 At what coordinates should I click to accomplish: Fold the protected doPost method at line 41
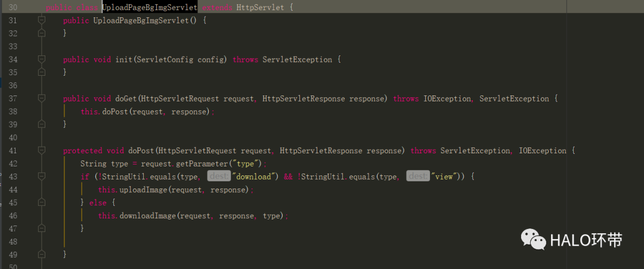pyautogui.click(x=41, y=151)
